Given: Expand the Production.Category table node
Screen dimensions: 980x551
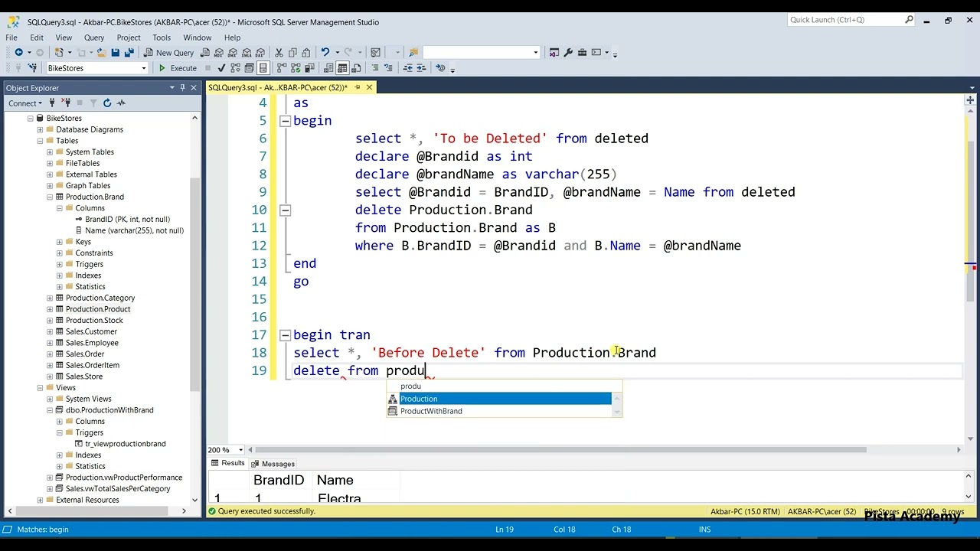Looking at the screenshot, I should click(50, 298).
